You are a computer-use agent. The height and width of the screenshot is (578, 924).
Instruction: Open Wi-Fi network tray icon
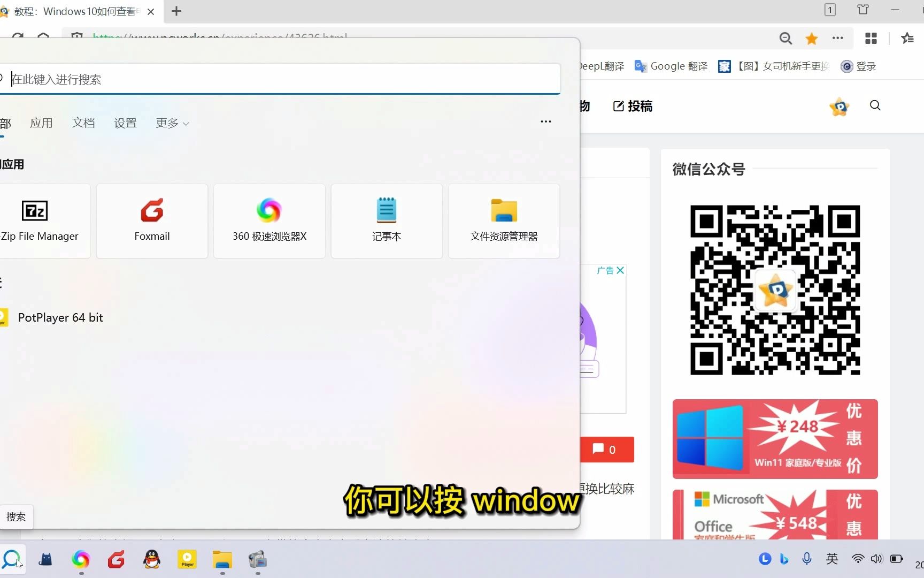click(x=858, y=559)
